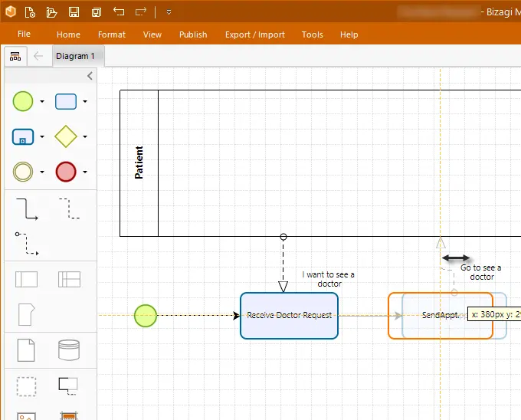Switch to the Home ribbon tab
This screenshot has width=521, height=420.
pyautogui.click(x=68, y=34)
